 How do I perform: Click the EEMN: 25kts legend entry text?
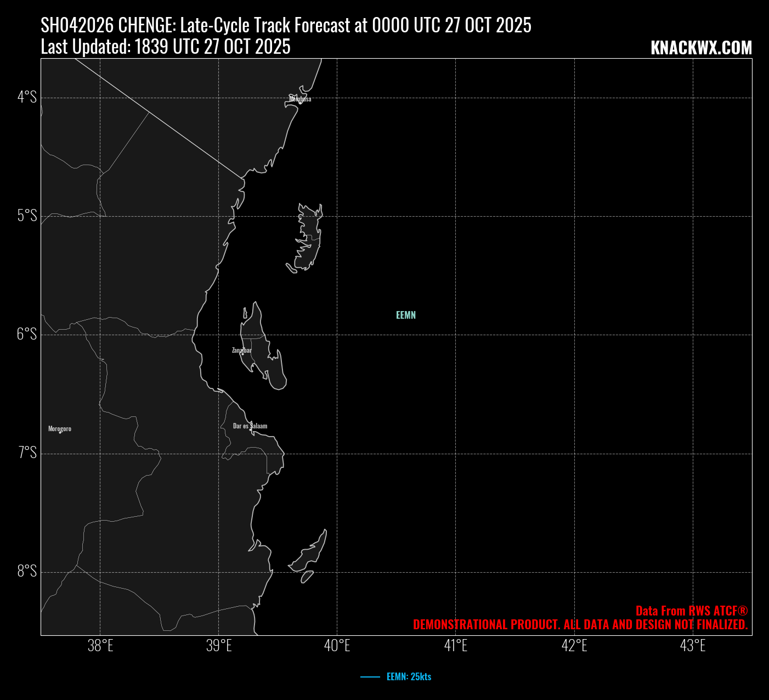point(409,677)
